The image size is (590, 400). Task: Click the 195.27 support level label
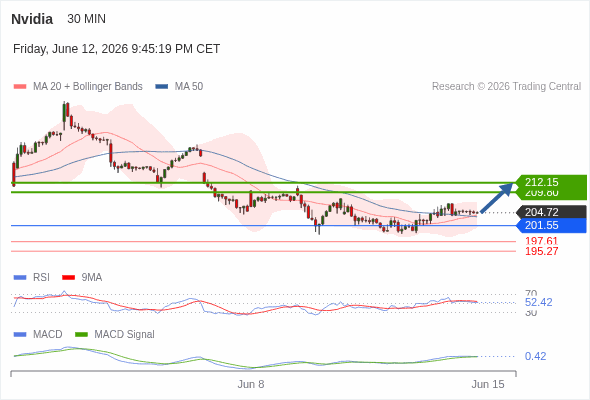(x=541, y=251)
